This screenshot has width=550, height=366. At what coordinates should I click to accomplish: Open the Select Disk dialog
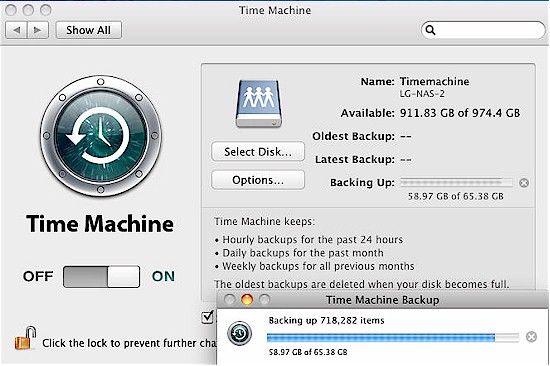tap(258, 152)
